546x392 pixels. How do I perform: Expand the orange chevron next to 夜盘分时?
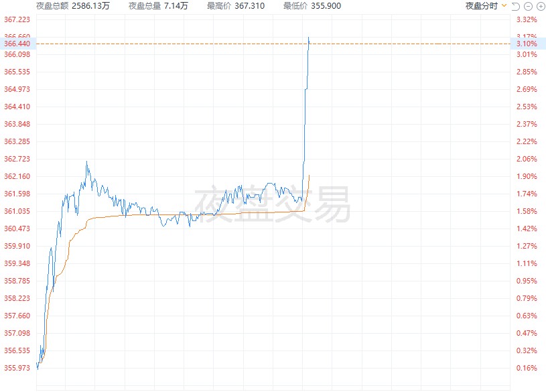pos(504,5)
